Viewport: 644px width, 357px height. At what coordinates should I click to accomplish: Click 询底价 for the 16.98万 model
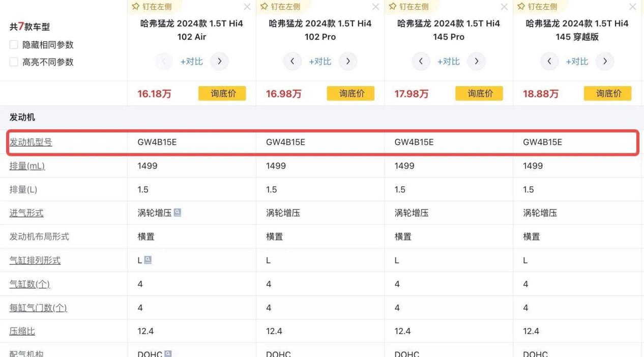(350, 93)
